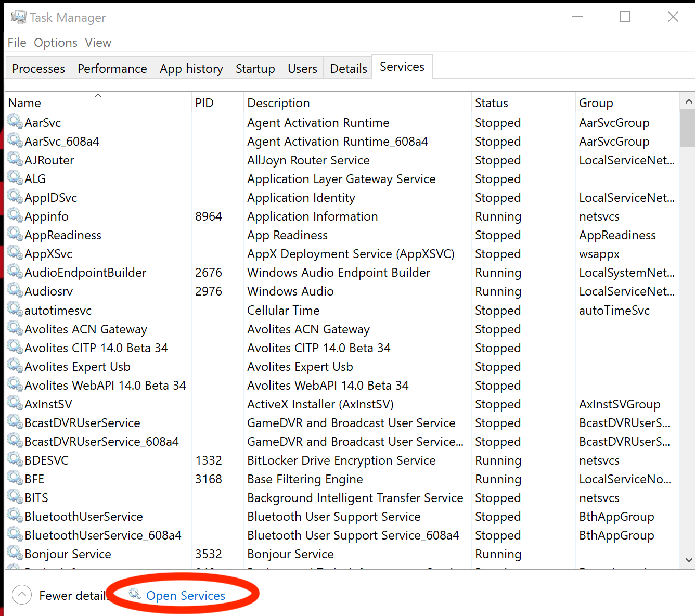Screen dimensions: 695x616
Task: Select Avolites WebAPI 14.0 Beta 34 service
Action: pos(342,385)
